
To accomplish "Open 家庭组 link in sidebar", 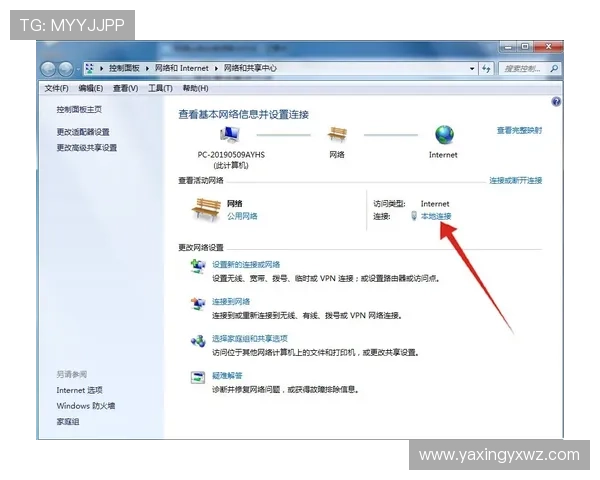I will [68, 422].
